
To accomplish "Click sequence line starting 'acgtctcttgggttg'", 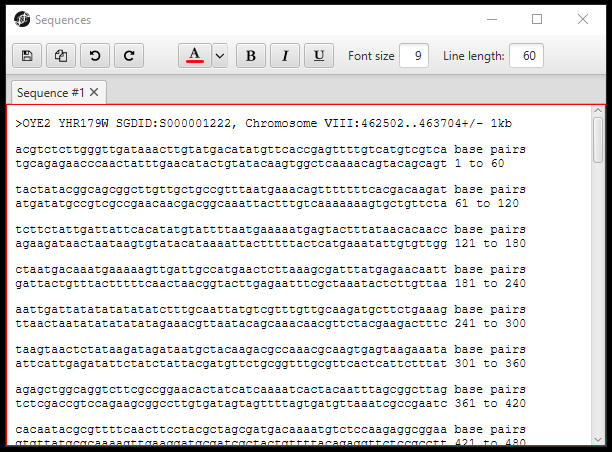I will pyautogui.click(x=231, y=150).
